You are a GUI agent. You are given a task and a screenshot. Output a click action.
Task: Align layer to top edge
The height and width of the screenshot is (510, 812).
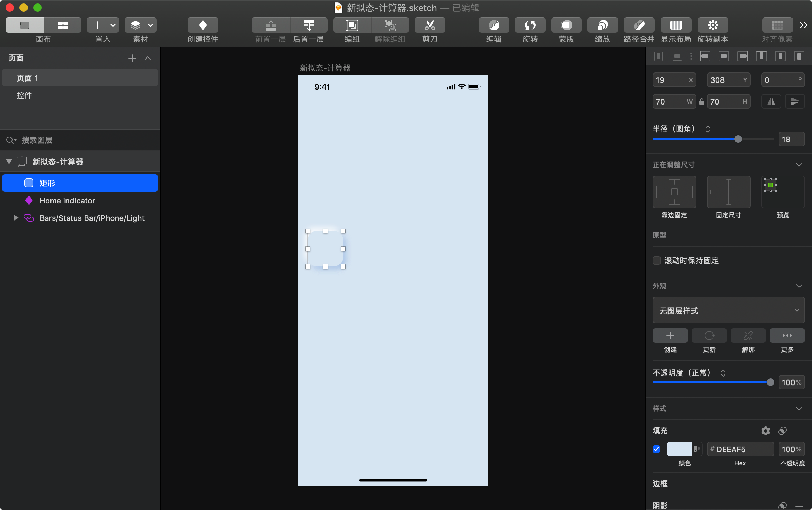[x=762, y=56]
